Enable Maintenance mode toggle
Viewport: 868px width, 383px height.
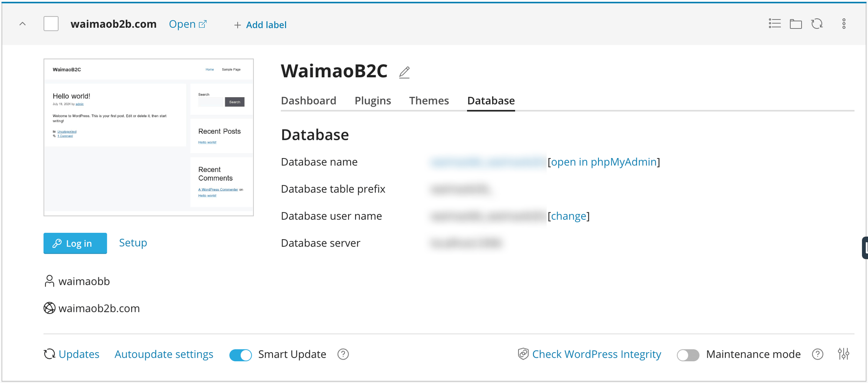(x=688, y=355)
